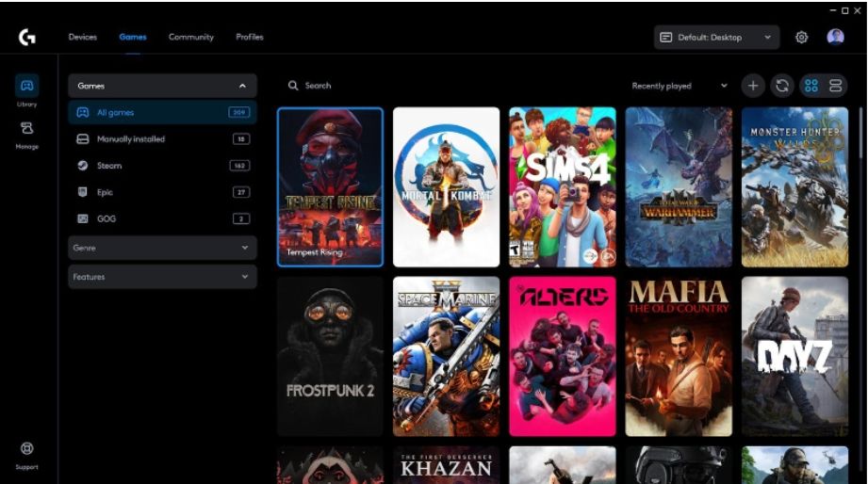Expand the Genre filter section
The width and height of the screenshot is (868, 484).
pos(162,248)
